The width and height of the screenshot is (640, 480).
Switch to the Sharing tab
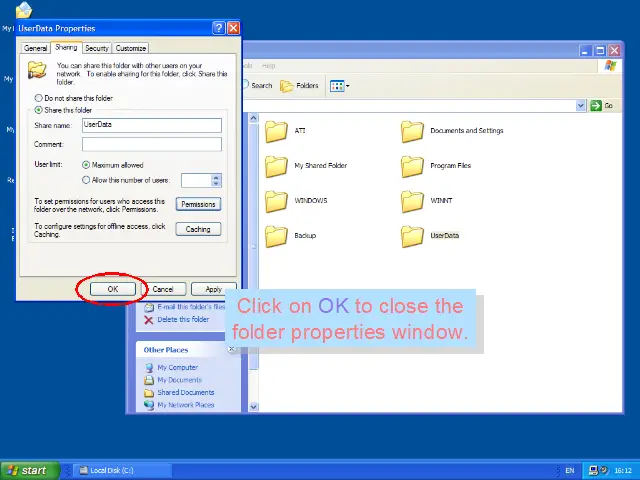click(66, 47)
